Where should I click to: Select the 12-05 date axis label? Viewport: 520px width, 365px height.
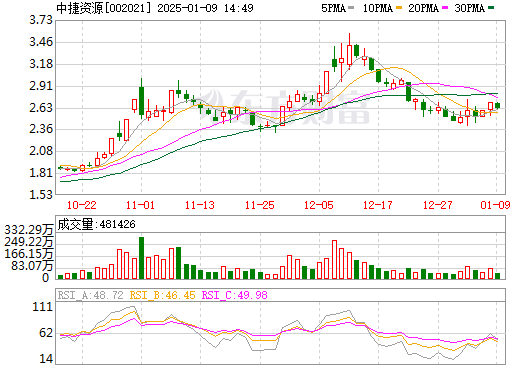coord(319,205)
